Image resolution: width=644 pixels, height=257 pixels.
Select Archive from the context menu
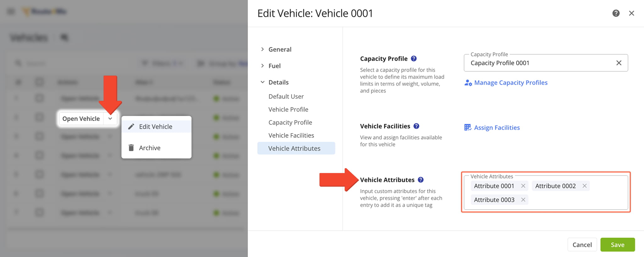point(150,148)
